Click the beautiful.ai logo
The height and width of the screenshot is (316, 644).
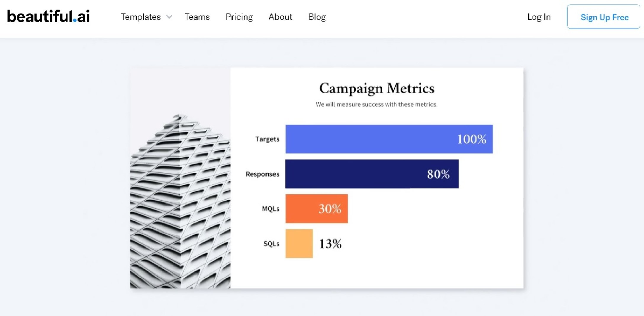[48, 17]
